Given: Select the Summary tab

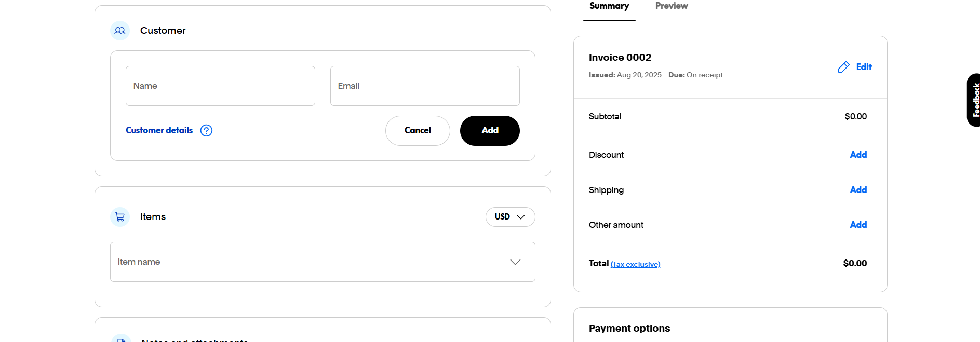Looking at the screenshot, I should click(x=609, y=6).
